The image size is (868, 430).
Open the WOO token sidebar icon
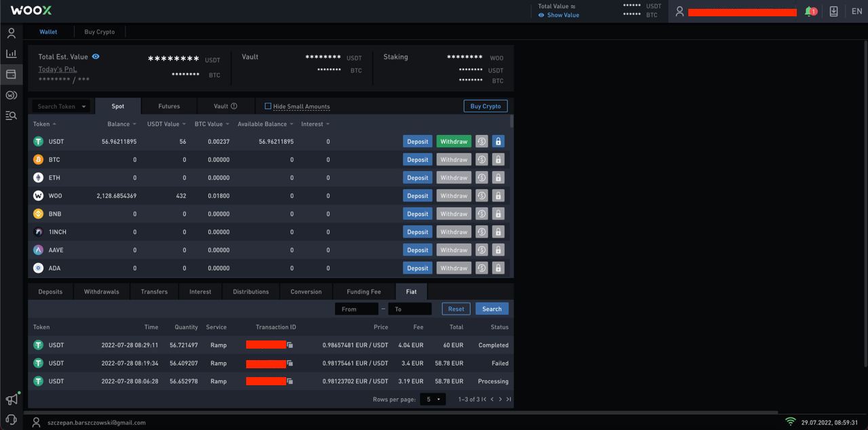click(11, 95)
